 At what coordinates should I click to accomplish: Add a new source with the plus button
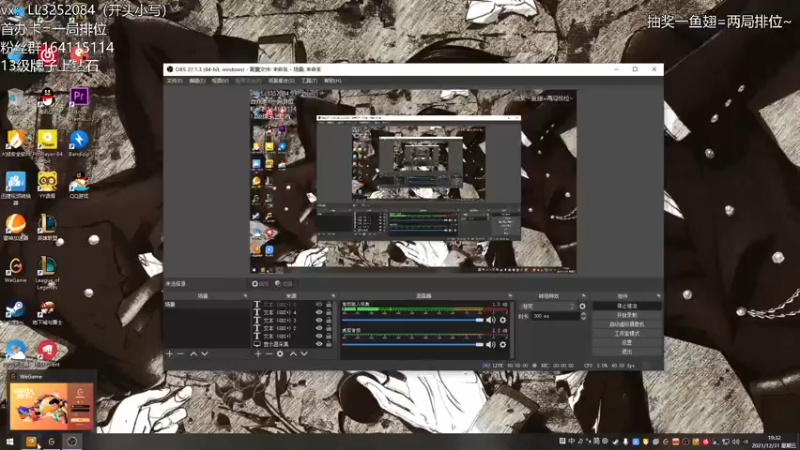tap(258, 354)
